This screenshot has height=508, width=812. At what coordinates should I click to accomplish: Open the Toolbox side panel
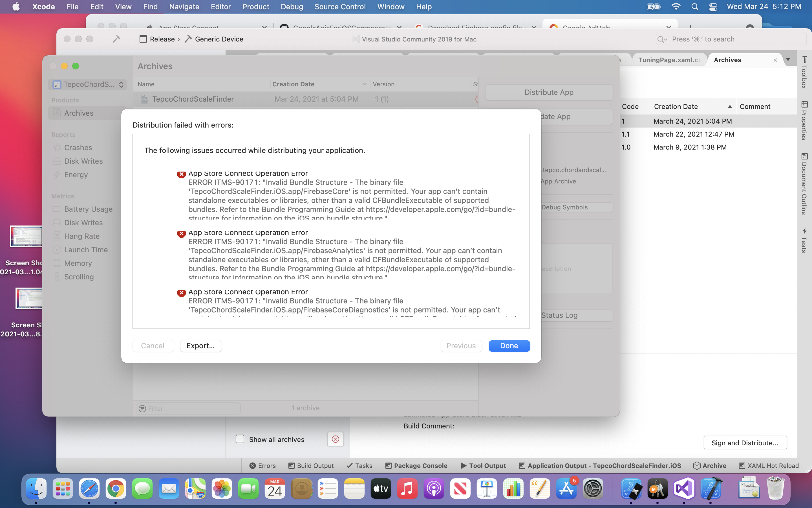pyautogui.click(x=804, y=72)
